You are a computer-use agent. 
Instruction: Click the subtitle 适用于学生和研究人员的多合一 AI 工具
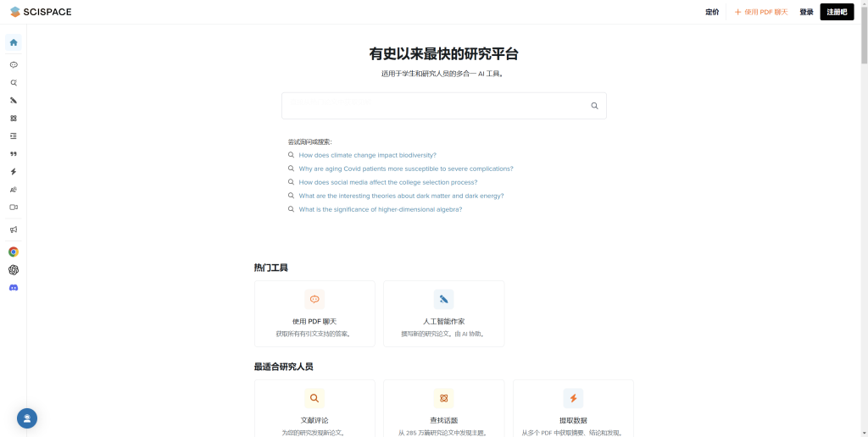[x=443, y=74]
